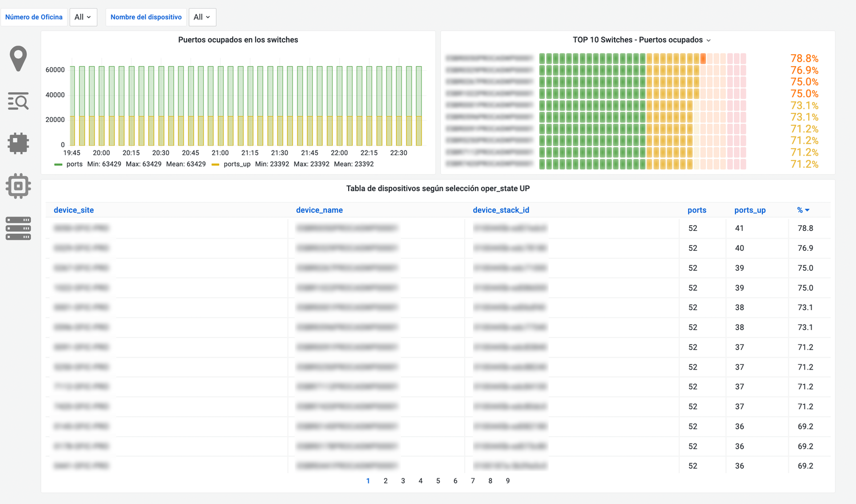The height and width of the screenshot is (504, 856).
Task: Click the 41 ports_up cell in first row
Action: (740, 228)
